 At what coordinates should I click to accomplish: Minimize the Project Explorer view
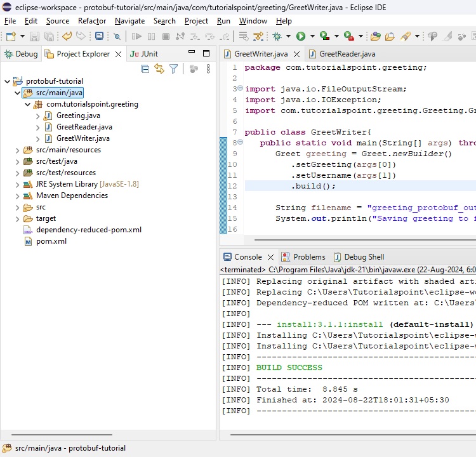click(192, 54)
